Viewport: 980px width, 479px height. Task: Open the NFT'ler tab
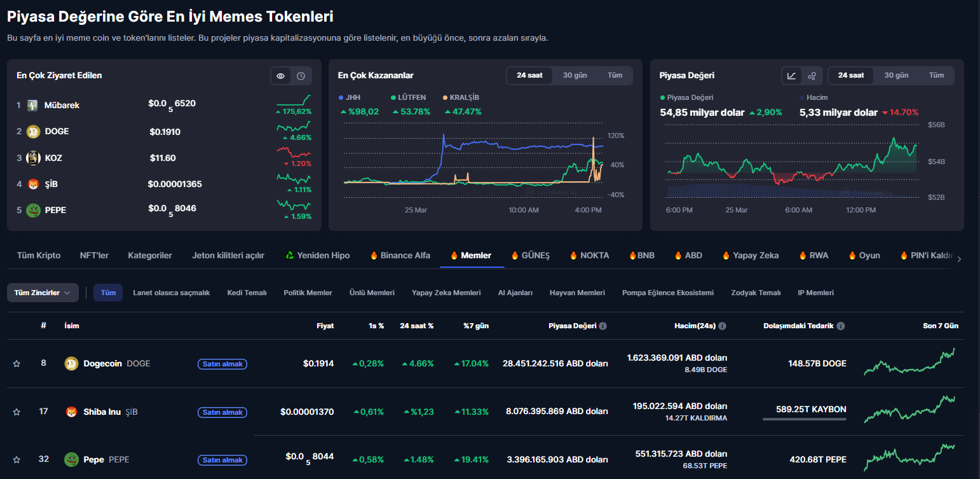click(94, 255)
